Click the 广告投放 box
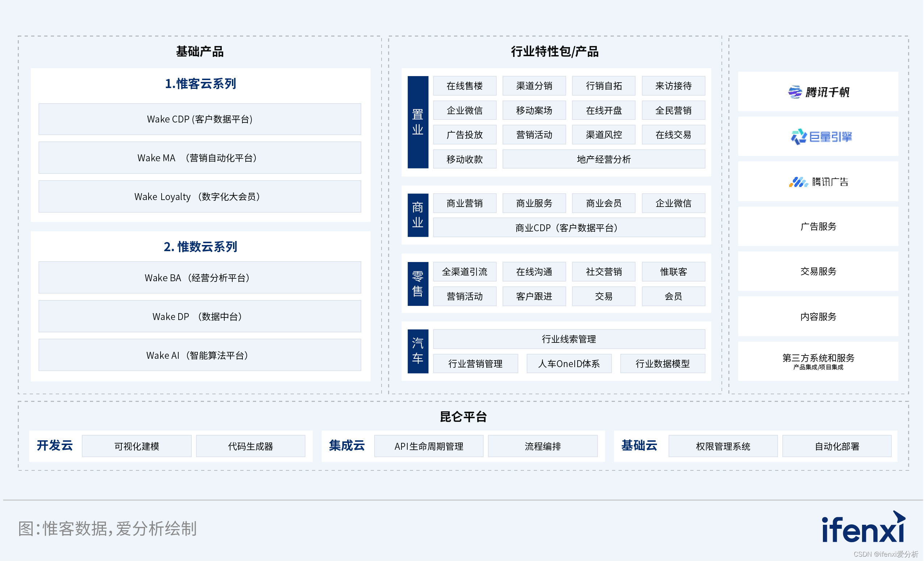This screenshot has width=924, height=561. (465, 134)
